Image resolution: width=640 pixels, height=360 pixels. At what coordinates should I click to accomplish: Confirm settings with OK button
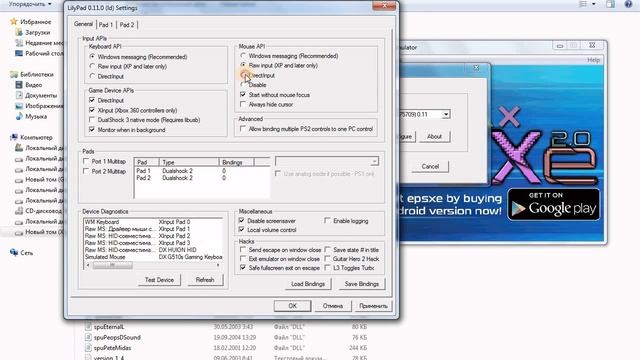(292, 306)
